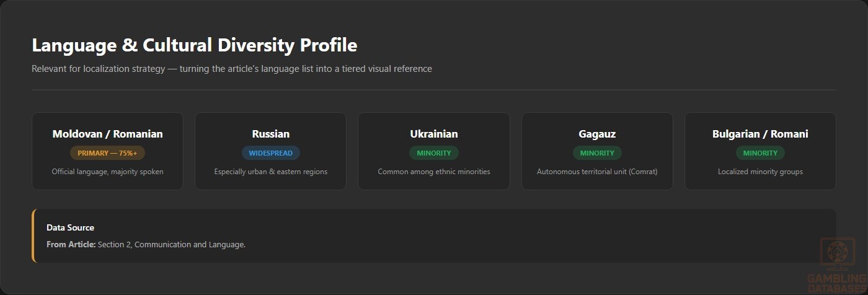
Task: Click the Ukrainian card heading
Action: pos(434,134)
